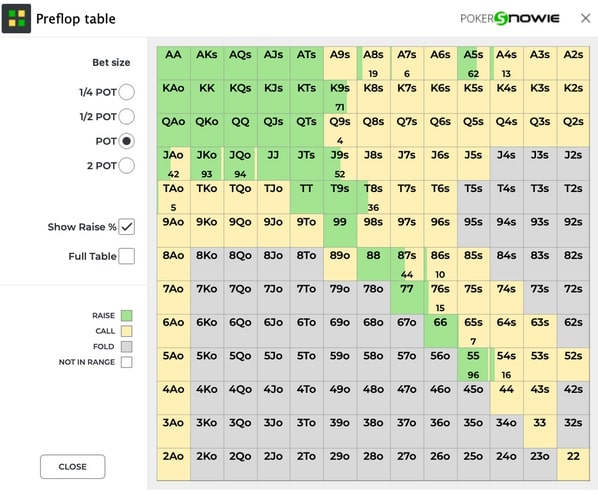Select the 55 cell showing 96

click(473, 364)
